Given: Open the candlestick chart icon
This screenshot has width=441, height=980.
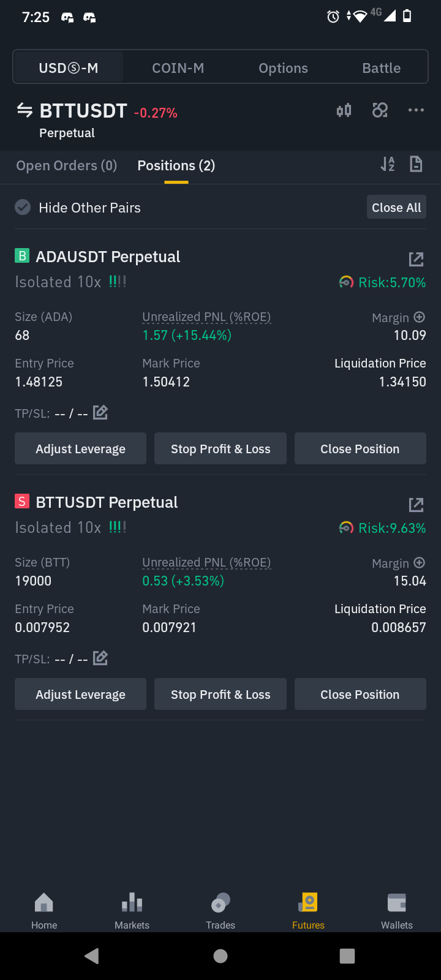Looking at the screenshot, I should coord(344,110).
